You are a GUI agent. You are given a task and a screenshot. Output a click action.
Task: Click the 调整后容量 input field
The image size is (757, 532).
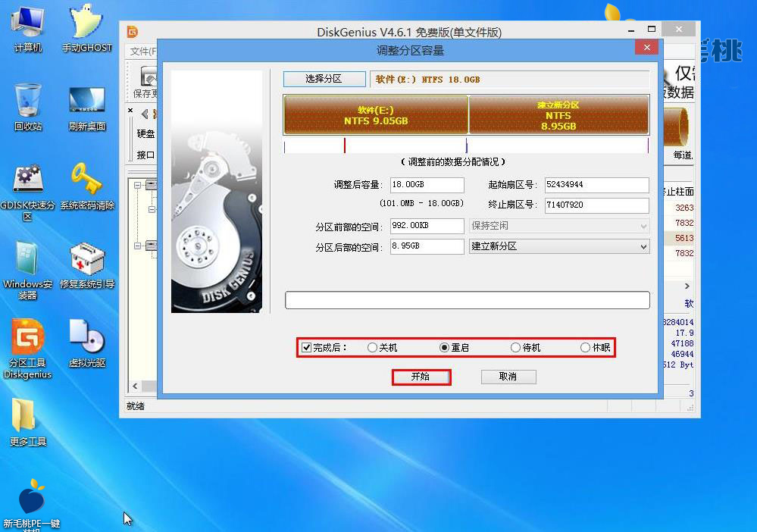[427, 185]
